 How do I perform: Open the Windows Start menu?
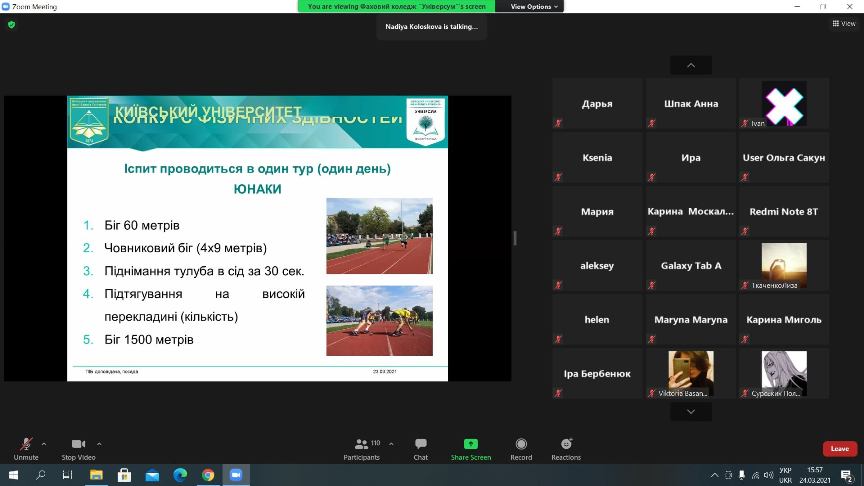[12, 475]
